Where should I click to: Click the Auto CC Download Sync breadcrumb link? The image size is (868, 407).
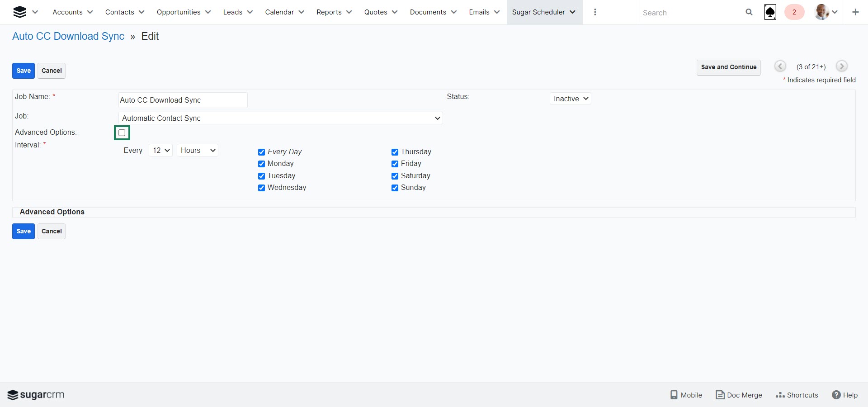(68, 36)
